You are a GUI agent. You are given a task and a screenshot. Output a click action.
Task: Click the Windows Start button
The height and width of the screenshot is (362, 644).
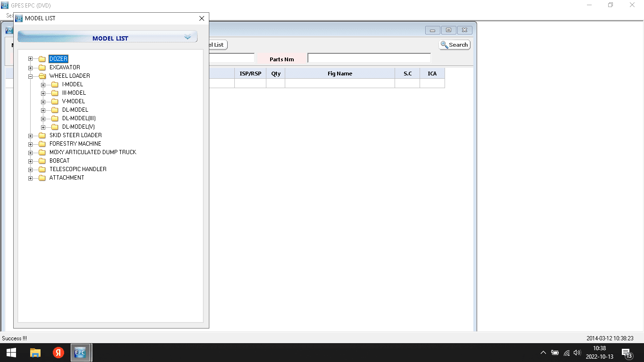tap(11, 353)
